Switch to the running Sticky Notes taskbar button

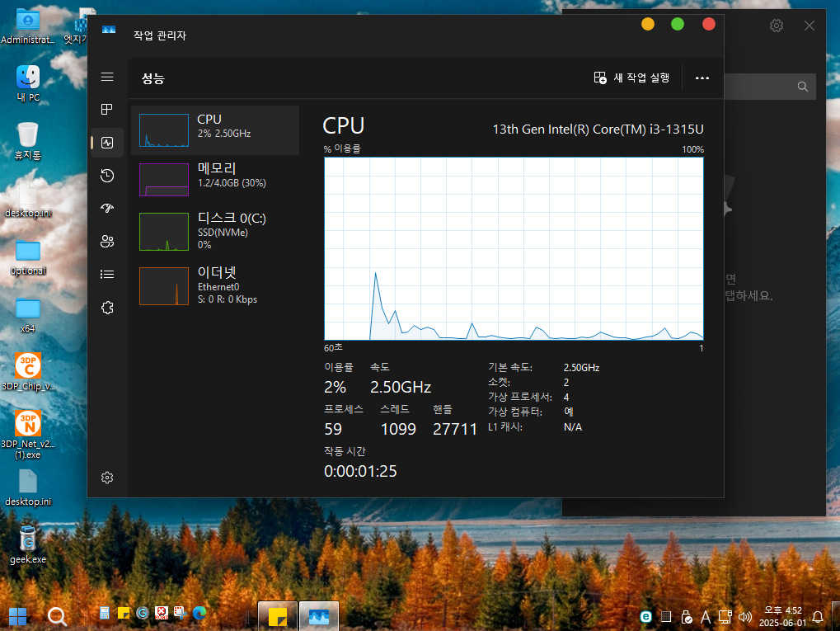278,616
